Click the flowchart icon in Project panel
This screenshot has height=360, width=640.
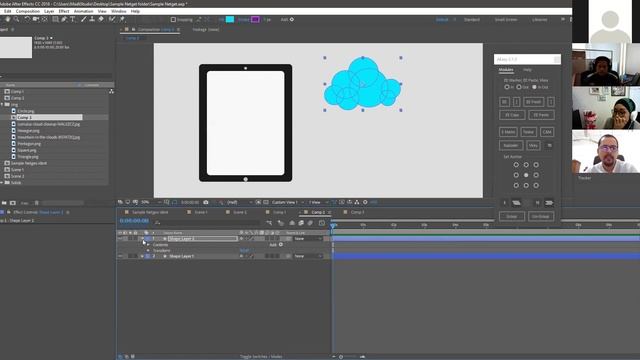click(111, 91)
